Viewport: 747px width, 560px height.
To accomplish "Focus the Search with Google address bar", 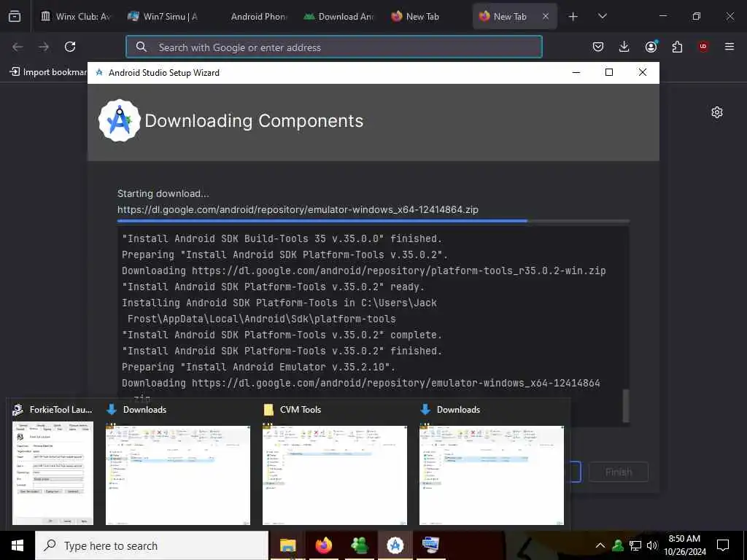I will [x=334, y=47].
